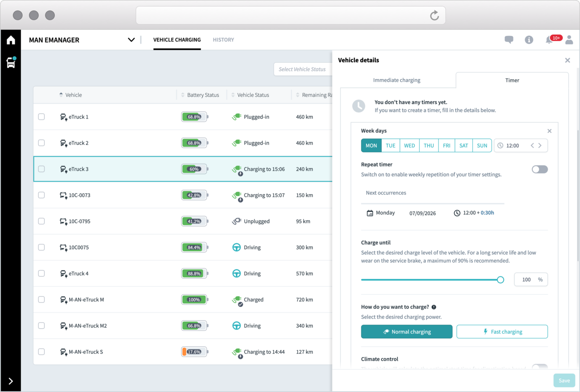Click eTruck 2 battery indicator
This screenshot has width=580, height=392.
click(x=195, y=143)
